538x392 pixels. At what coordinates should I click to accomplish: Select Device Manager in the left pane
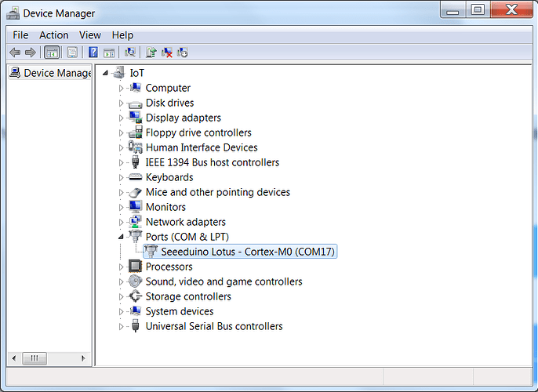[57, 73]
